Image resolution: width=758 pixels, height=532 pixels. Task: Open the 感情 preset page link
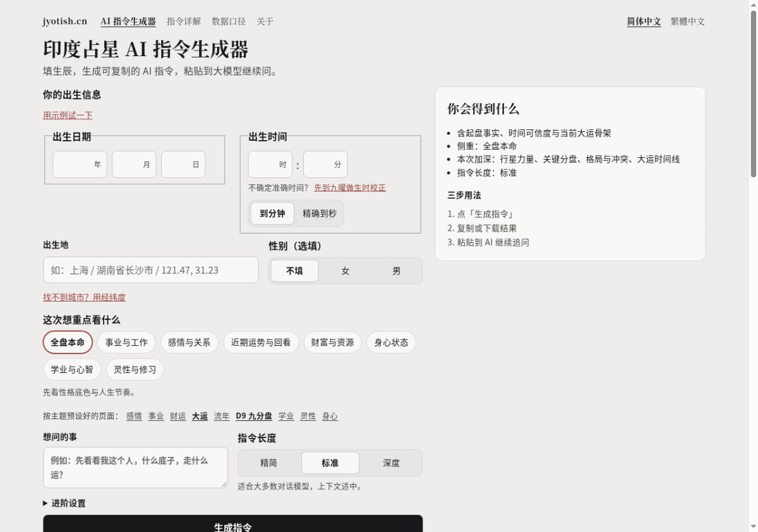click(x=134, y=417)
